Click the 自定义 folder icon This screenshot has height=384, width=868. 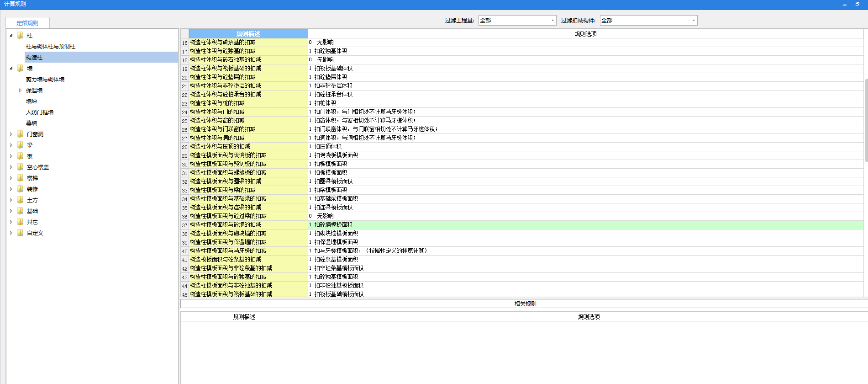(x=20, y=233)
